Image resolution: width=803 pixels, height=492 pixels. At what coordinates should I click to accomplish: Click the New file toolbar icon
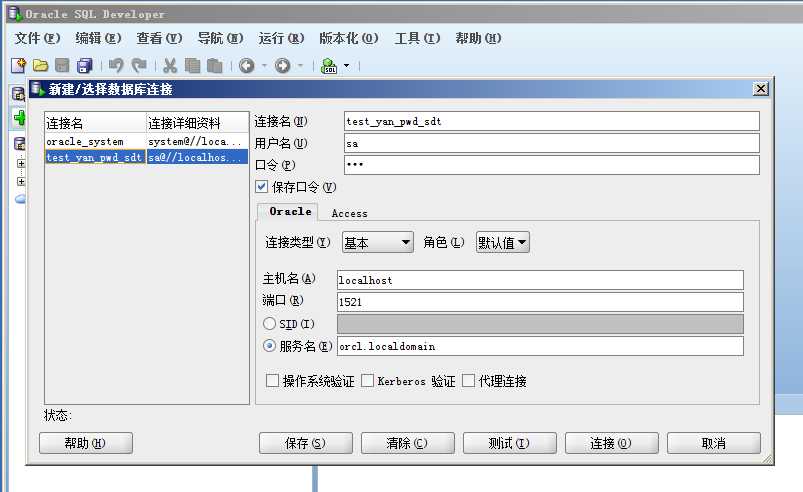pyautogui.click(x=18, y=66)
